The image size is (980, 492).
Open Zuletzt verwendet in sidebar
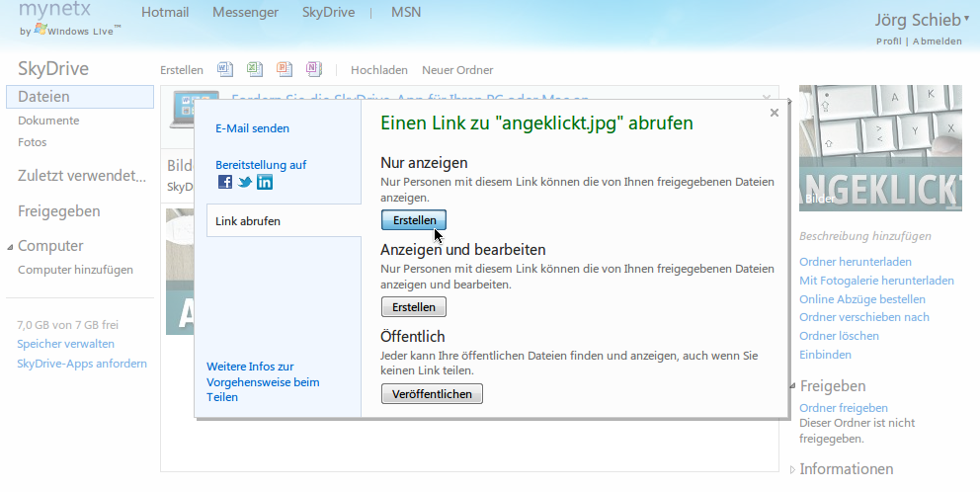(x=82, y=176)
